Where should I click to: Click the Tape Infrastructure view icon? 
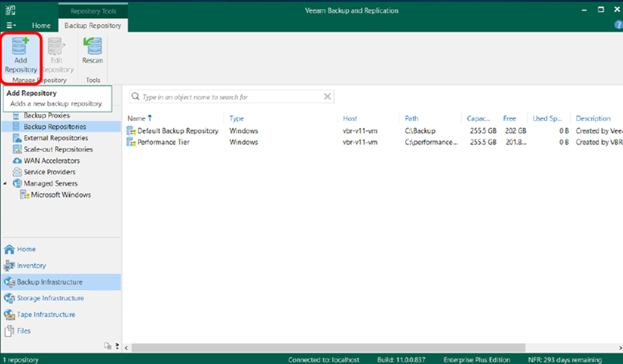point(9,314)
